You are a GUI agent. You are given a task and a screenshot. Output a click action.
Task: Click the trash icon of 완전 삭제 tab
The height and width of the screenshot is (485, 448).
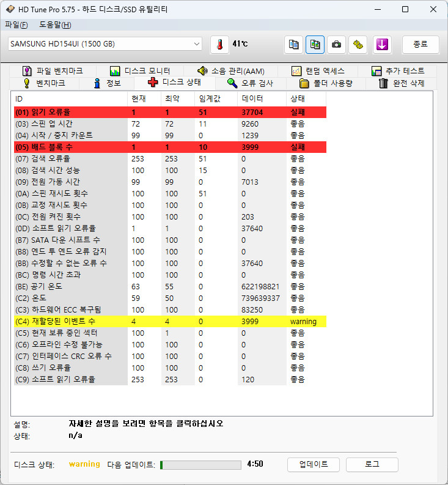coord(383,83)
